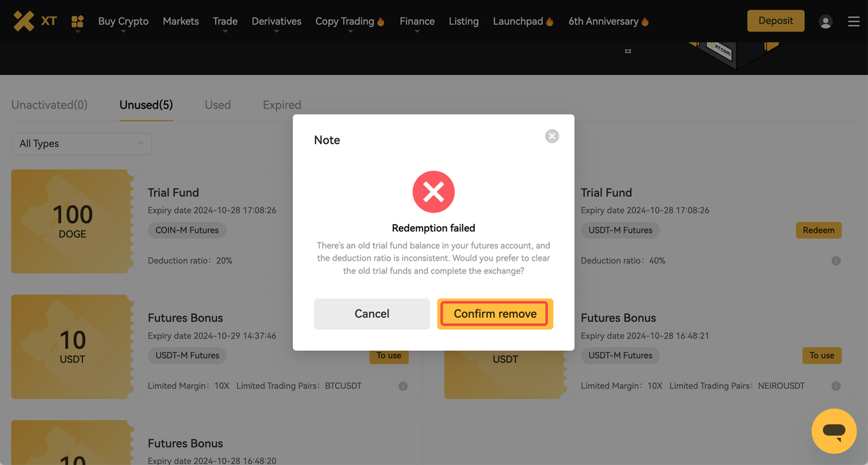The width and height of the screenshot is (868, 465).
Task: Expand the Finance menu
Action: [417, 21]
